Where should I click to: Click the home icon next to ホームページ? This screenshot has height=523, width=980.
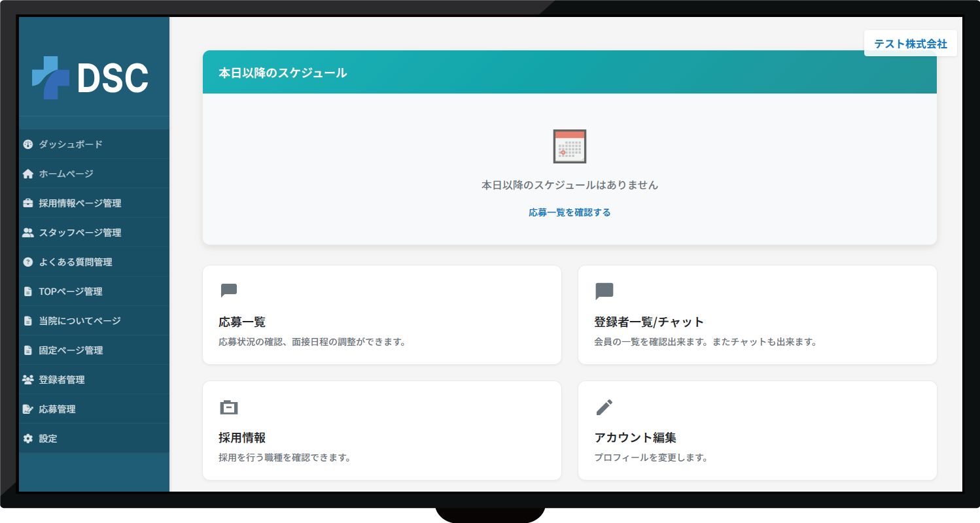pyautogui.click(x=27, y=173)
